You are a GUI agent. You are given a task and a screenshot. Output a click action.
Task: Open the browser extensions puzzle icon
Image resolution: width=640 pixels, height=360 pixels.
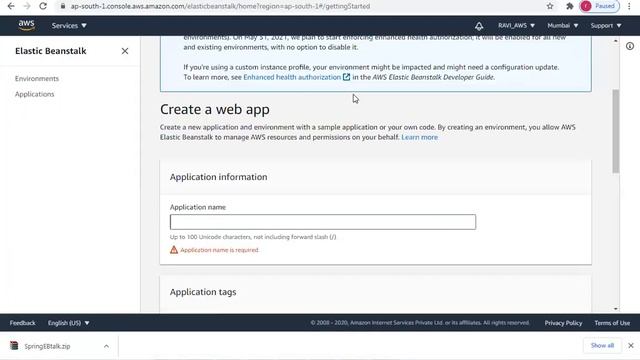(569, 6)
